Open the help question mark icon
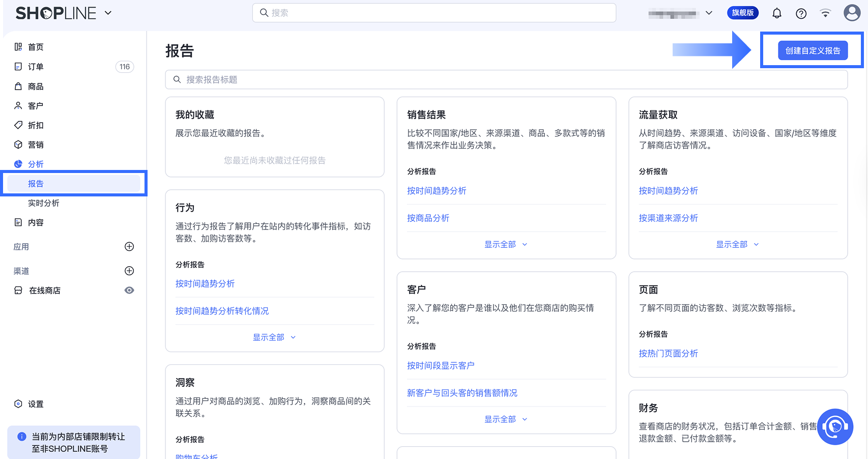Image resolution: width=868 pixels, height=459 pixels. pyautogui.click(x=801, y=14)
